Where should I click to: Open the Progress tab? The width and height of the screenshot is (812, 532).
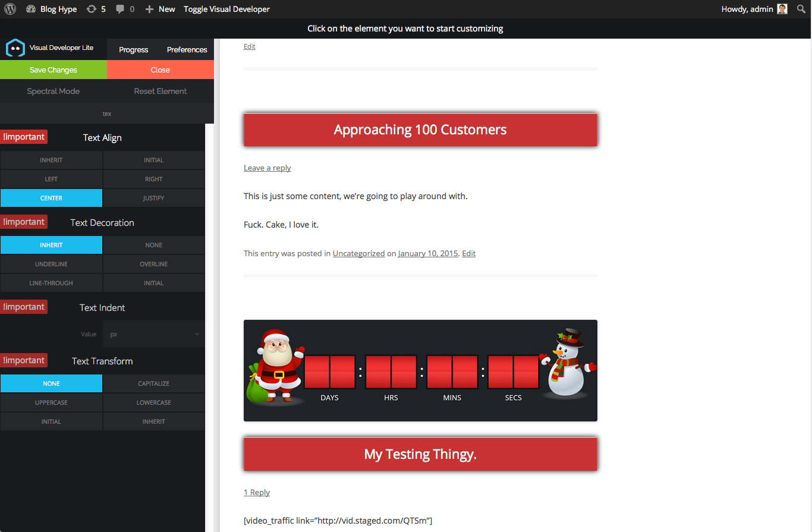click(x=133, y=49)
